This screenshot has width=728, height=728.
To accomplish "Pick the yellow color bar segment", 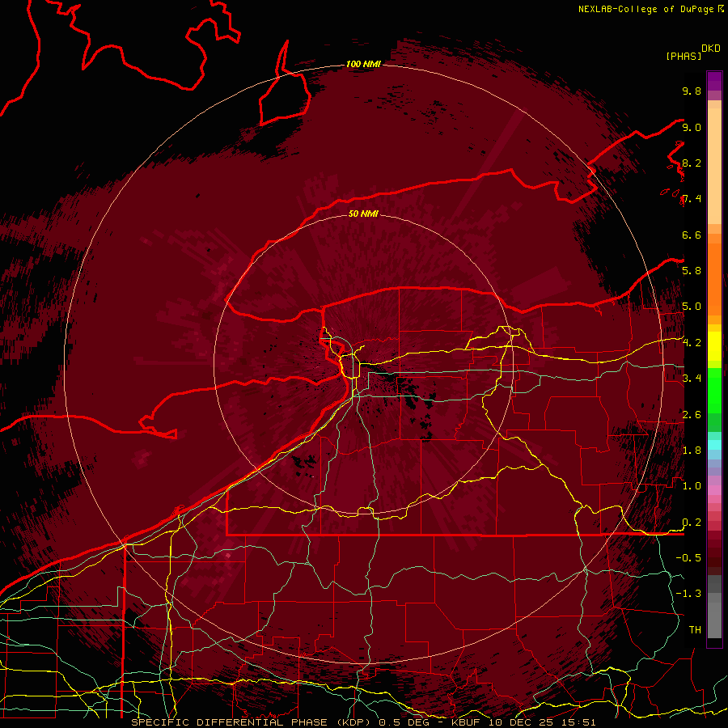I will (714, 346).
